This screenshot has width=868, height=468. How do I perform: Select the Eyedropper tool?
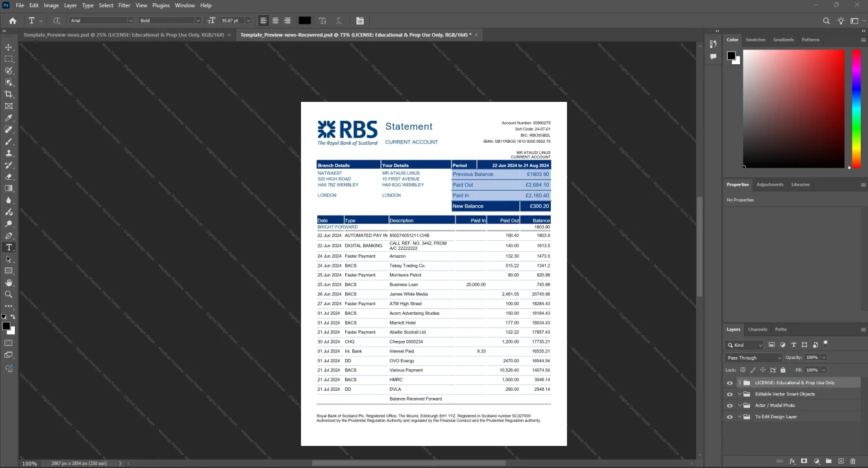tap(8, 118)
